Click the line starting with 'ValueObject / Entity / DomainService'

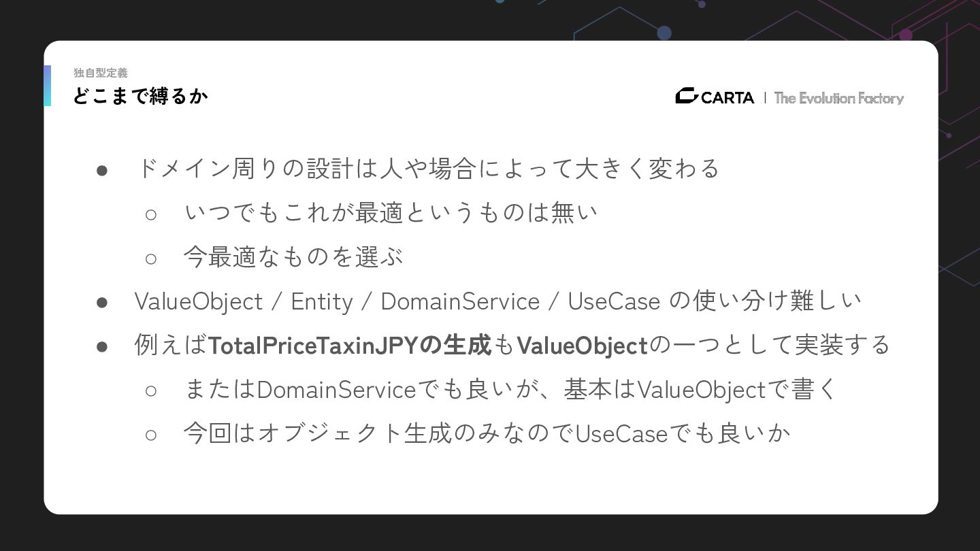498,301
